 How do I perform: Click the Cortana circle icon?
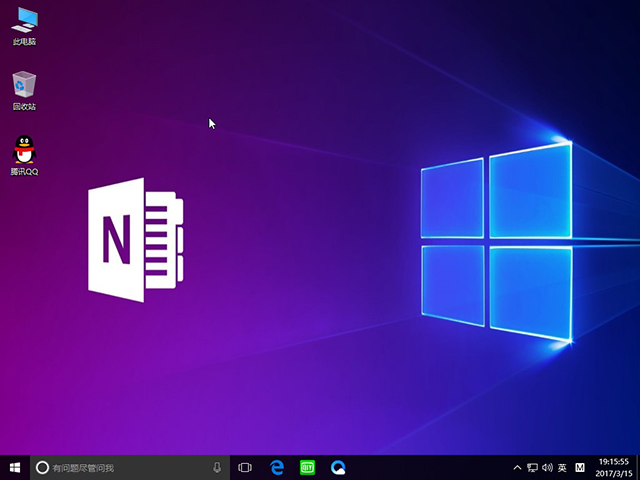[42, 467]
